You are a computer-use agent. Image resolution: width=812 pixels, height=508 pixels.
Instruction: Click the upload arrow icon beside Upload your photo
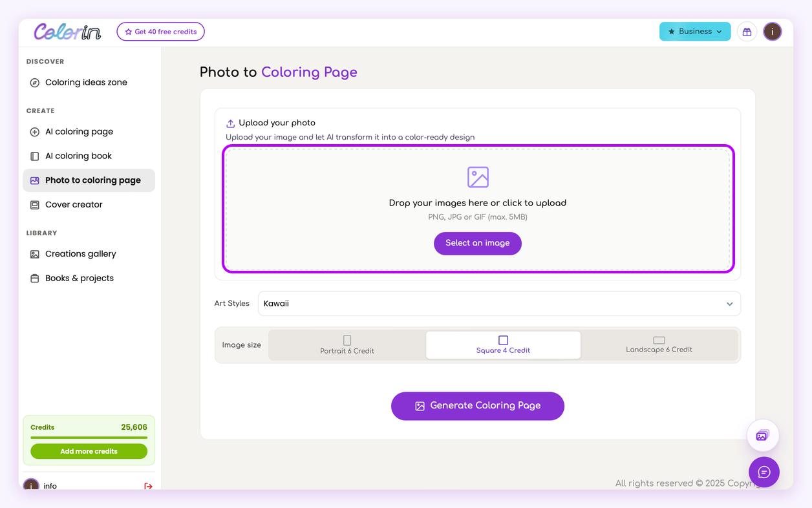click(230, 123)
